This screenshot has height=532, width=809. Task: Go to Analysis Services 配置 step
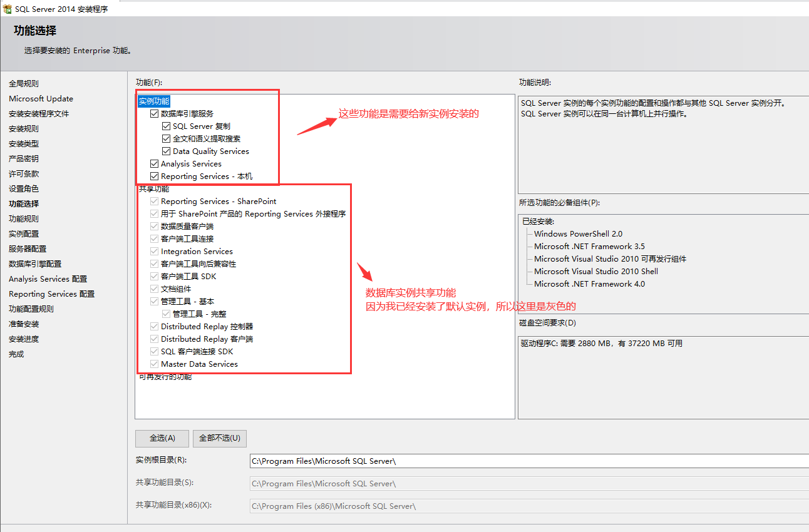pyautogui.click(x=48, y=279)
